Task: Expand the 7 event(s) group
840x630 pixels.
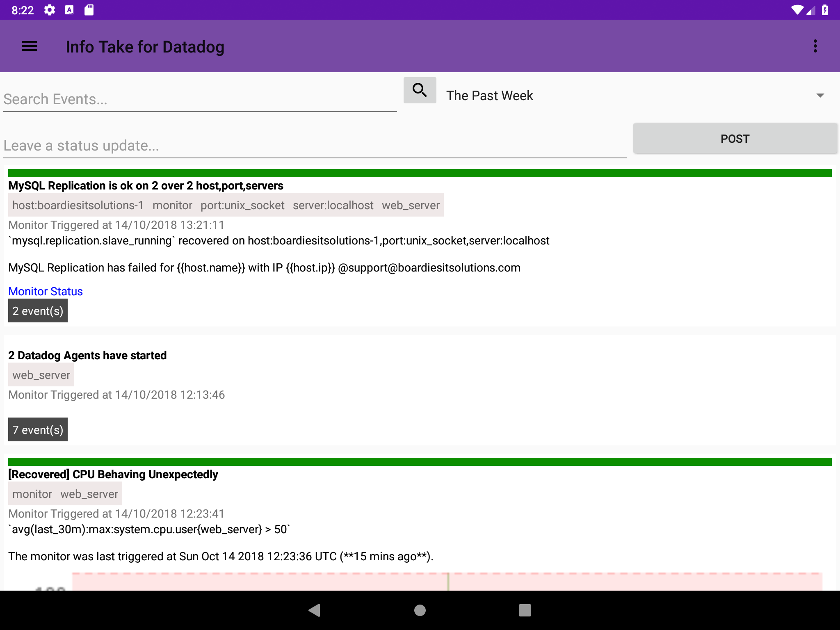Action: 38,430
